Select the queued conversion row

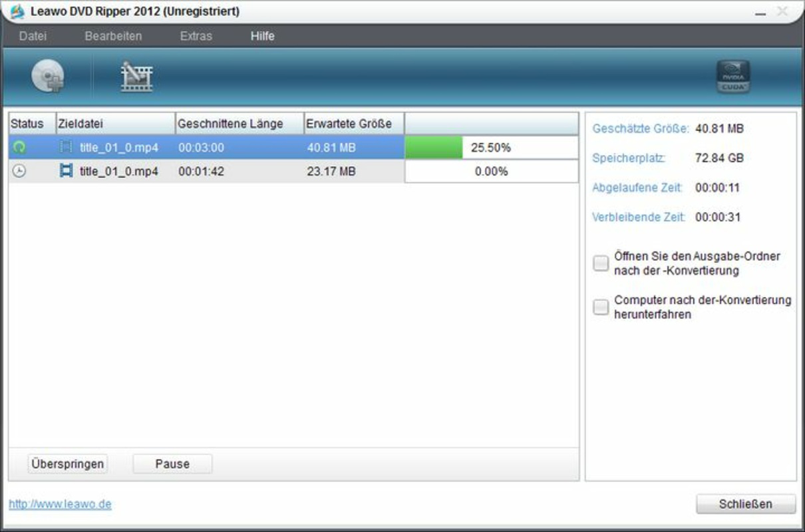click(x=266, y=172)
